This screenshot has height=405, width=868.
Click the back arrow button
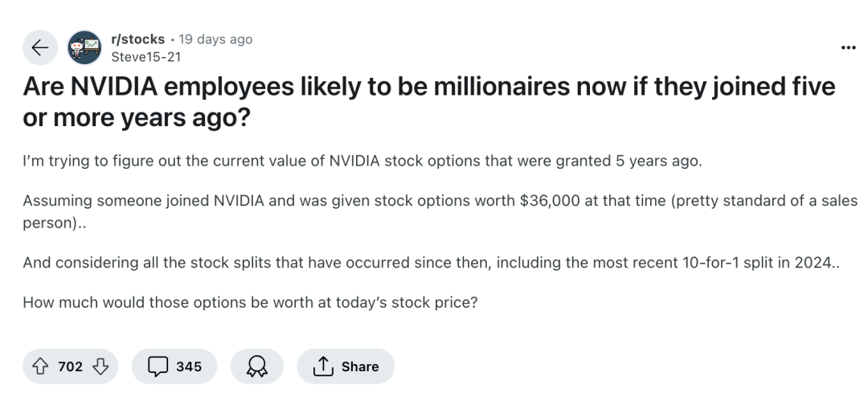point(40,47)
